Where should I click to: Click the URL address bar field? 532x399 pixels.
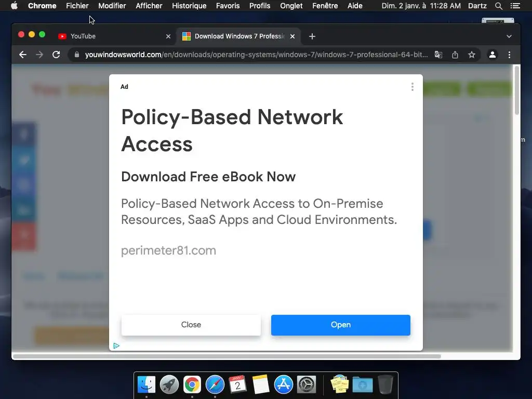256,55
